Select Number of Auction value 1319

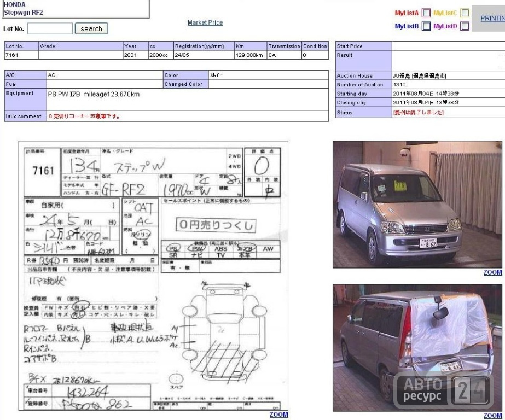point(399,85)
